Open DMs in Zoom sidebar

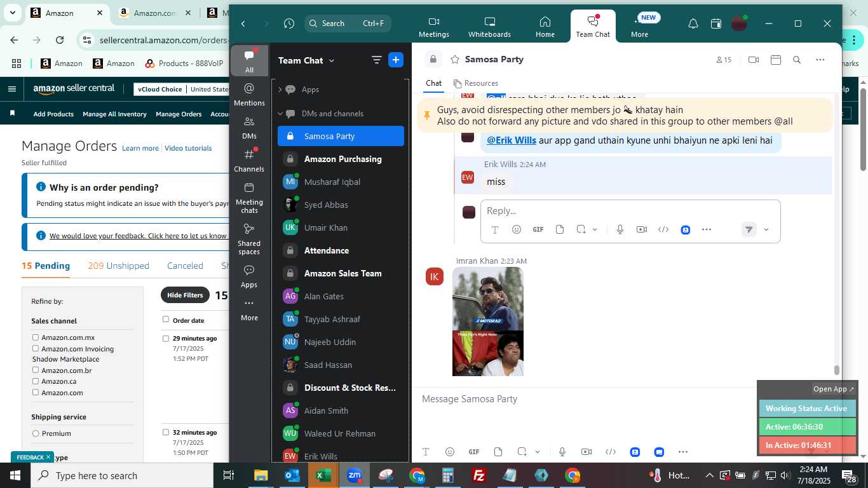click(249, 127)
